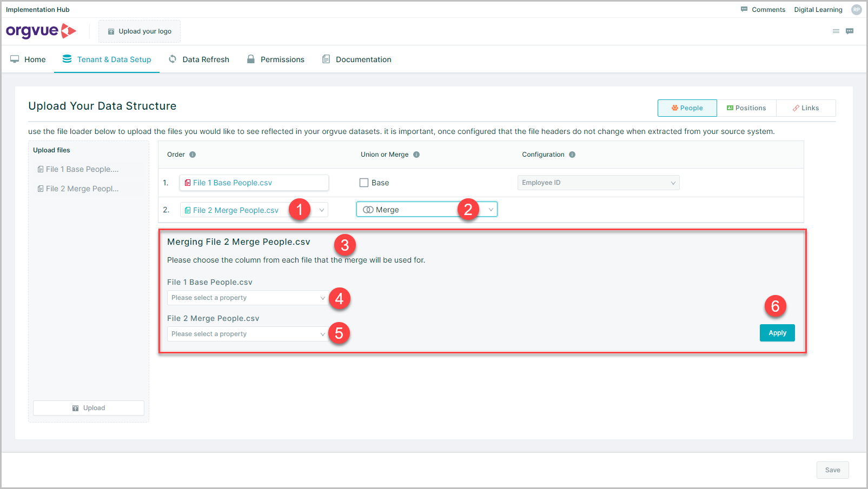The height and width of the screenshot is (489, 868).
Task: Click the refresh icon on Data Refresh tab
Action: tap(173, 59)
